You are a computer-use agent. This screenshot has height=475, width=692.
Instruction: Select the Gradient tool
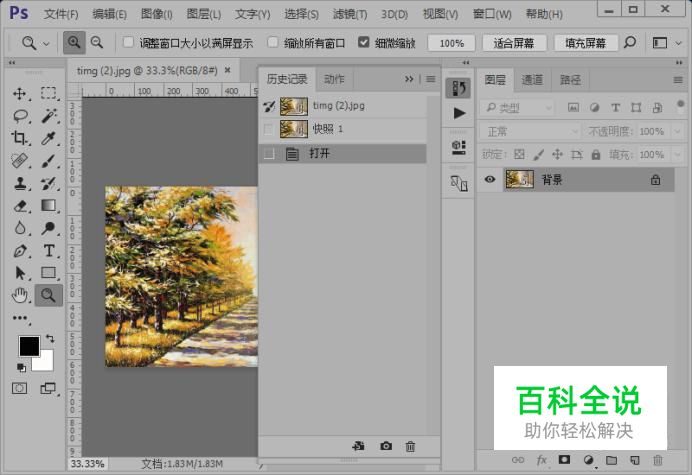pos(48,206)
